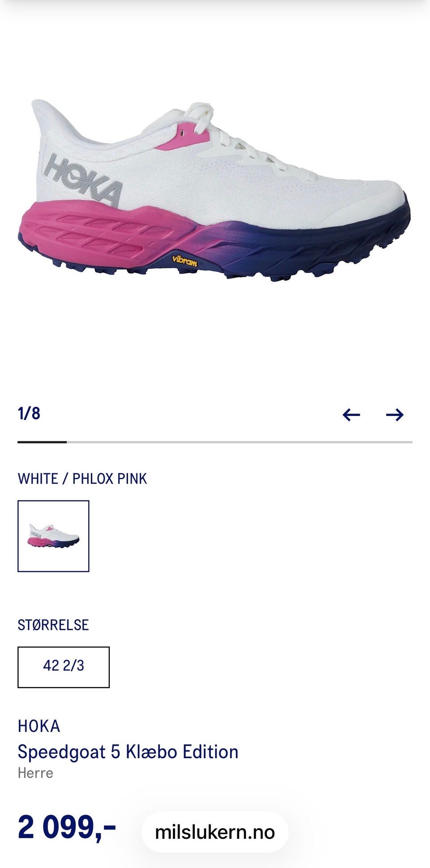
Task: Open the Speedgoat 5 Klæbo Edition title
Action: click(x=128, y=752)
